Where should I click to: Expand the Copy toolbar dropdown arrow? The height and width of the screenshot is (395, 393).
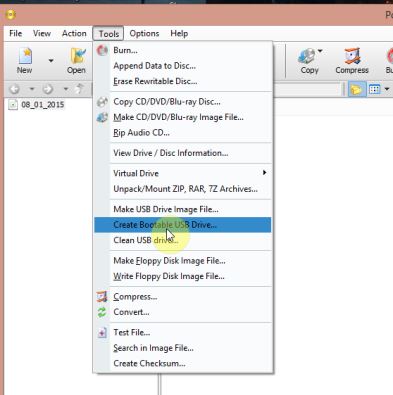point(320,51)
